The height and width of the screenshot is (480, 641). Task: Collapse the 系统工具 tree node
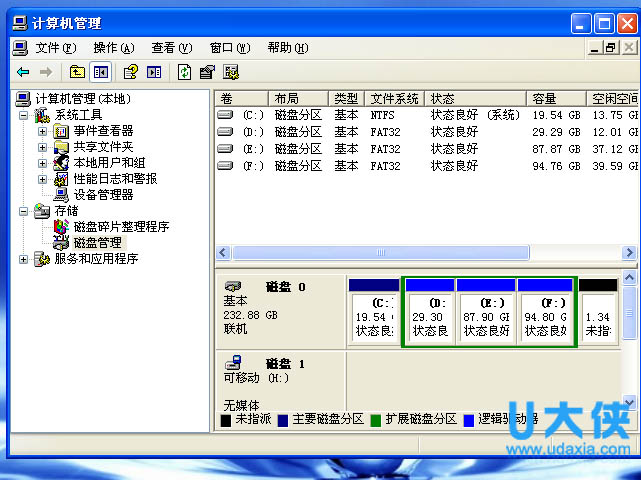pos(24,115)
